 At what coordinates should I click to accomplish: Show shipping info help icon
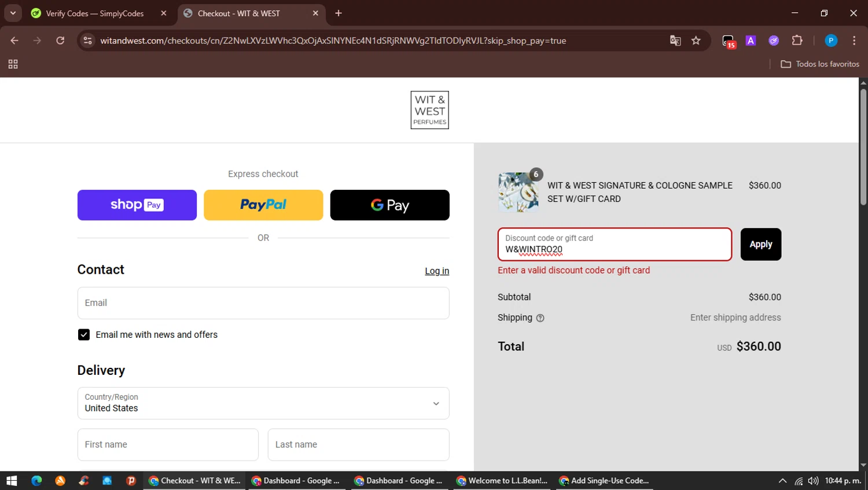(x=540, y=318)
